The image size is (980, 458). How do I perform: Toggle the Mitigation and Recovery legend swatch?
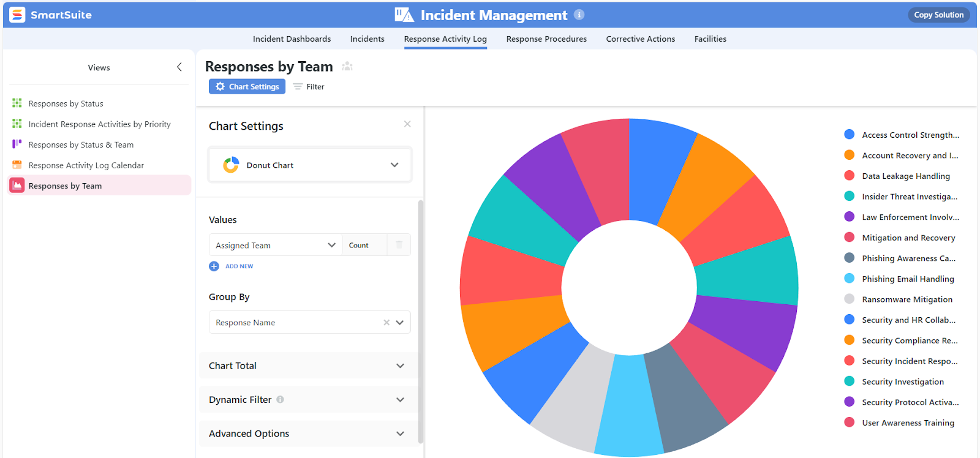(x=849, y=238)
